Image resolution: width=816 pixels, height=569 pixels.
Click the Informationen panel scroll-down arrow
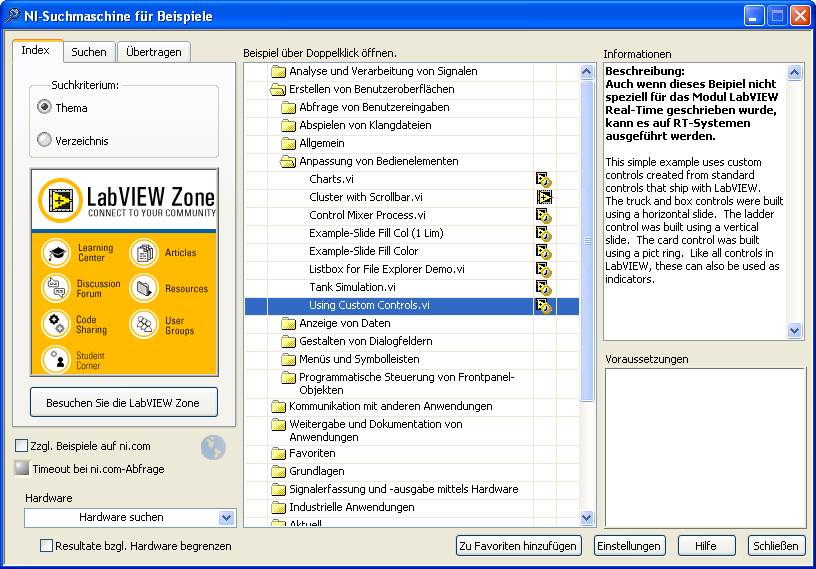794,330
